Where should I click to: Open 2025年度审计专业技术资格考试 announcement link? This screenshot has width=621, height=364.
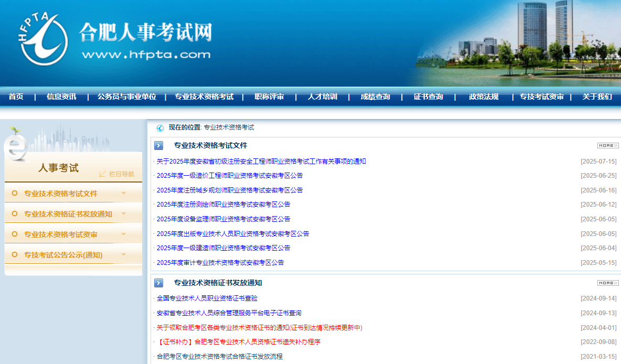[x=220, y=263]
